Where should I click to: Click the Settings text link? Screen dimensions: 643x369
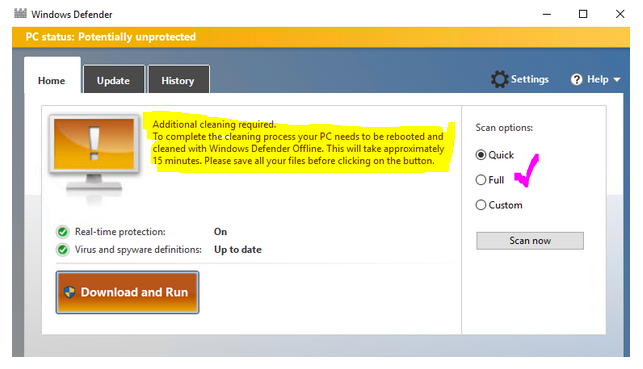tap(530, 79)
